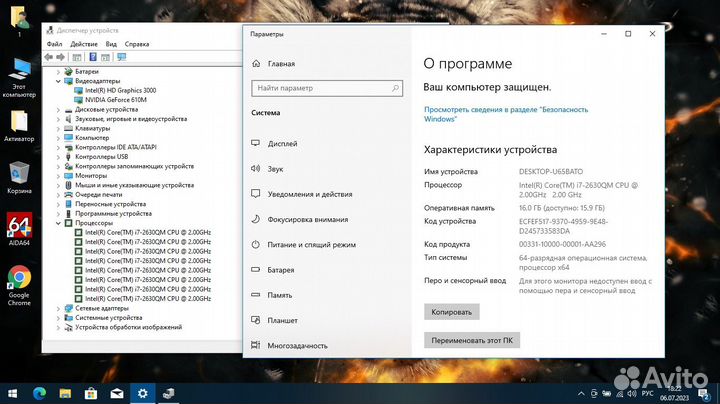Viewport: 720px width, 404px height.
Task: Select Устройства обработки изображений item
Action: pos(129,327)
